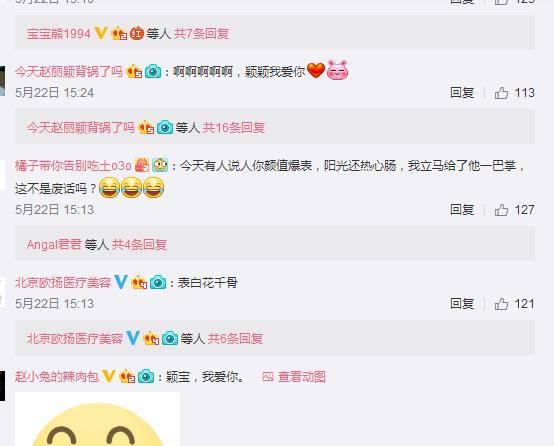The height and width of the screenshot is (446, 554).
Task: Expand 共6条回复 replies
Action: point(235,339)
